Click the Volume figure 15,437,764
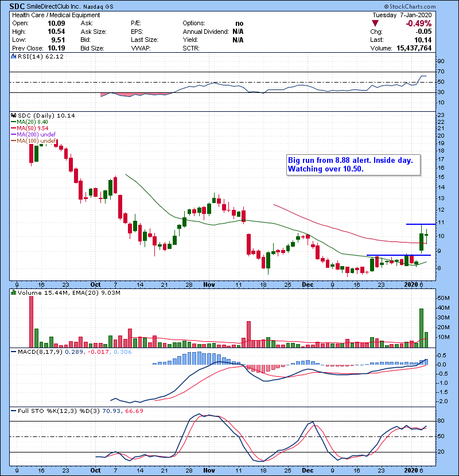 414,48
